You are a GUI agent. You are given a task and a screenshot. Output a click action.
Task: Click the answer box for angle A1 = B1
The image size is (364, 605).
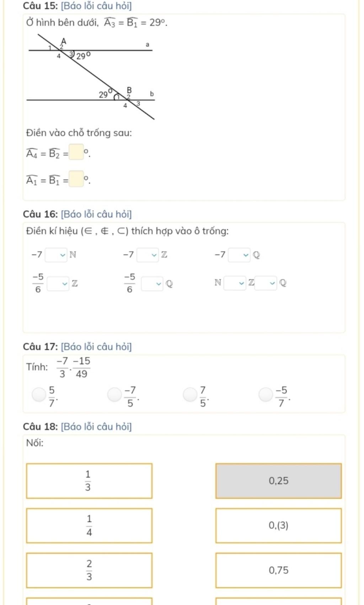point(76,179)
